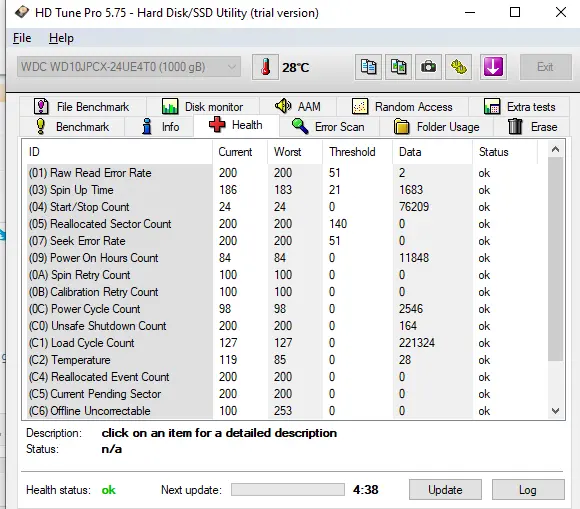Image resolution: width=580 pixels, height=509 pixels.
Task: Click the HD Tune title bar app icon
Action: pos(22,12)
